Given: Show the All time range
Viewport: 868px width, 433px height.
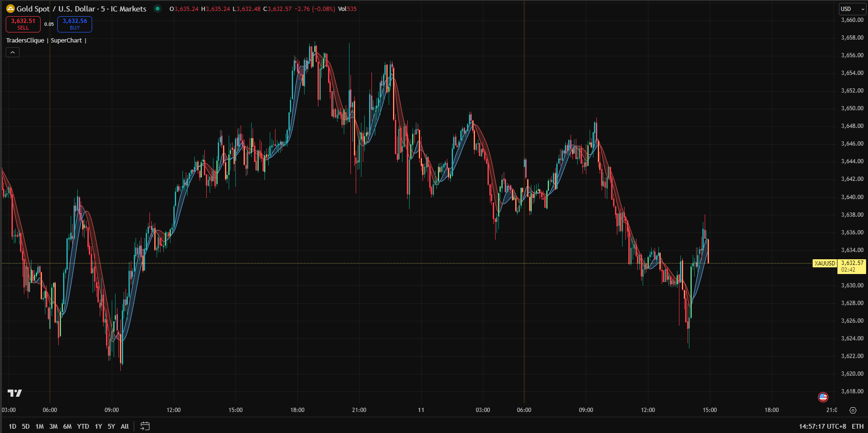Looking at the screenshot, I should (125, 426).
